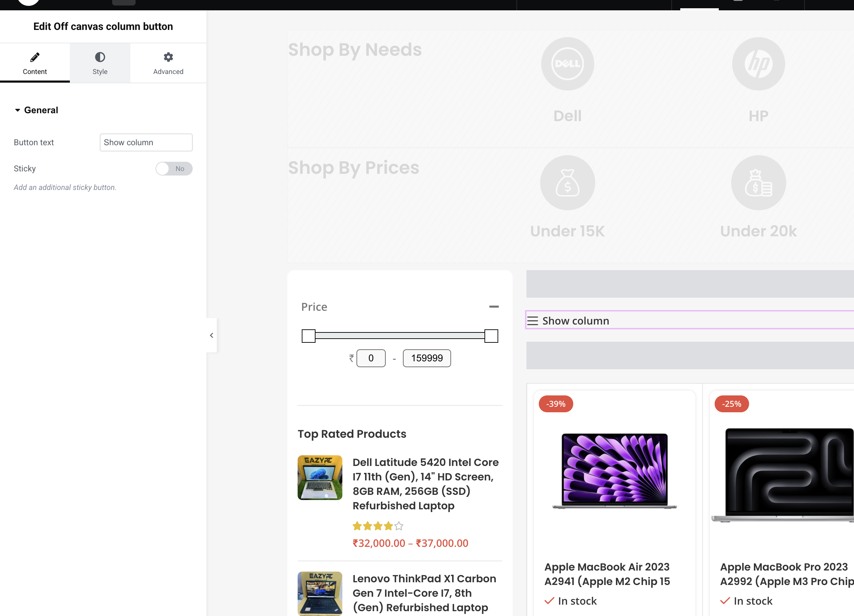Click the Under 15K money bag icon
This screenshot has width=854, height=616.
(x=567, y=183)
